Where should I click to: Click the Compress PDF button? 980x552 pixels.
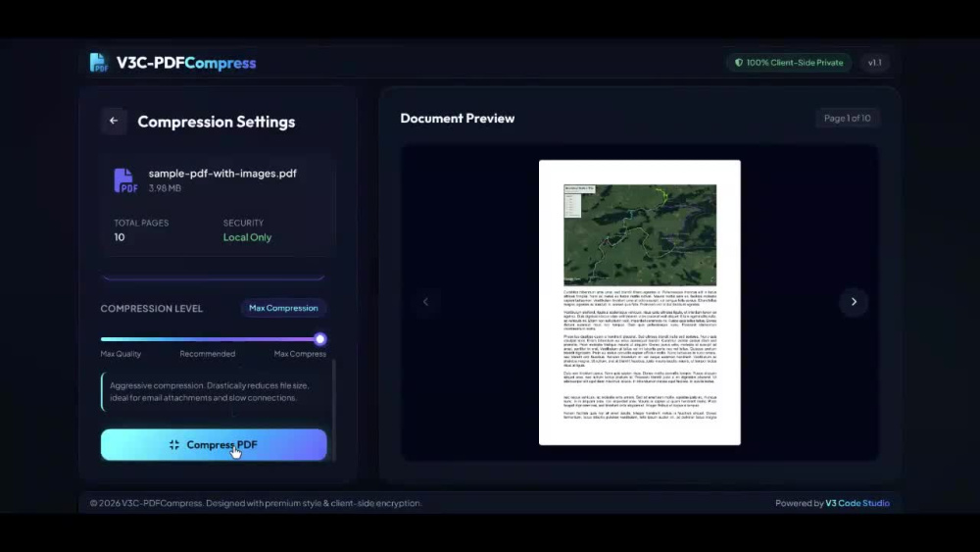(x=214, y=444)
